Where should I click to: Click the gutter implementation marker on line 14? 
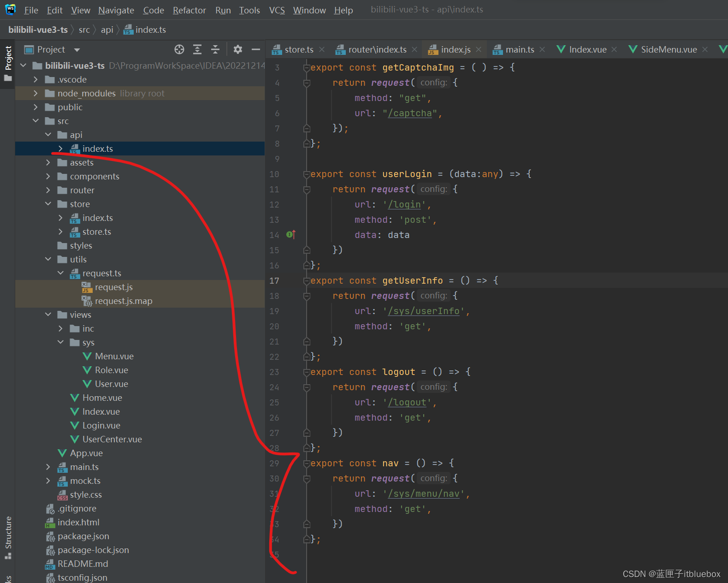(x=290, y=235)
